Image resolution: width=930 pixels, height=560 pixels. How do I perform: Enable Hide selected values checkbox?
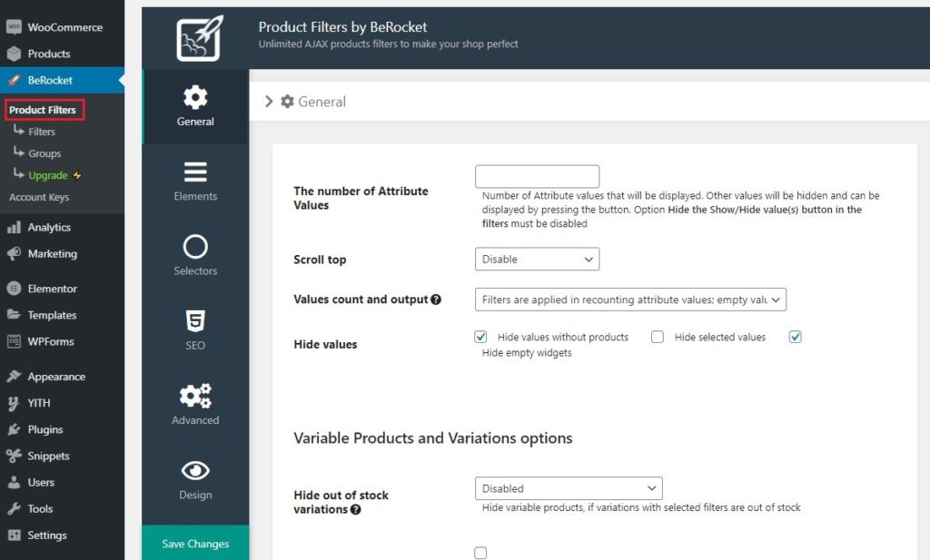(658, 337)
